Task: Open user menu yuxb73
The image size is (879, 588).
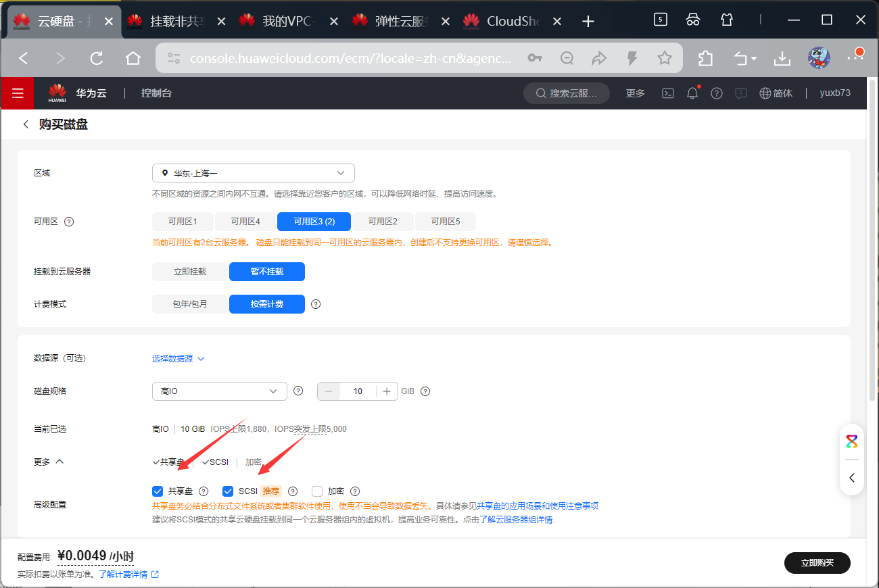Action: pyautogui.click(x=835, y=93)
